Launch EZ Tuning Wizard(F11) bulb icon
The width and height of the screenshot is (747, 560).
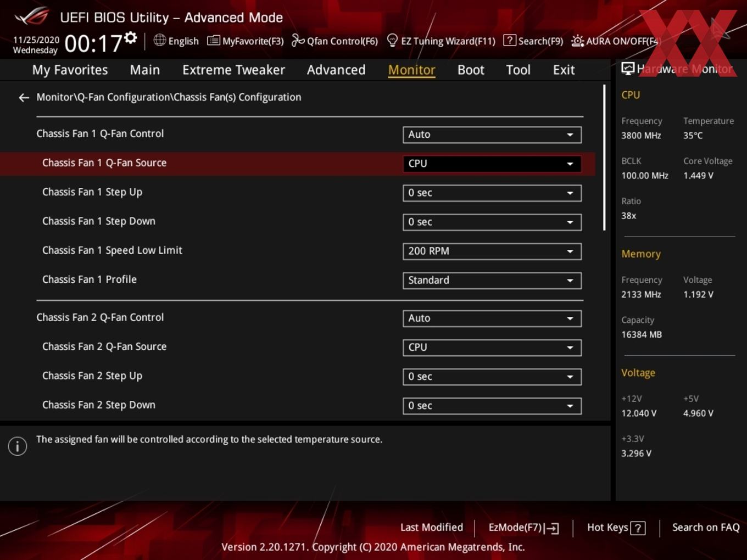(392, 40)
